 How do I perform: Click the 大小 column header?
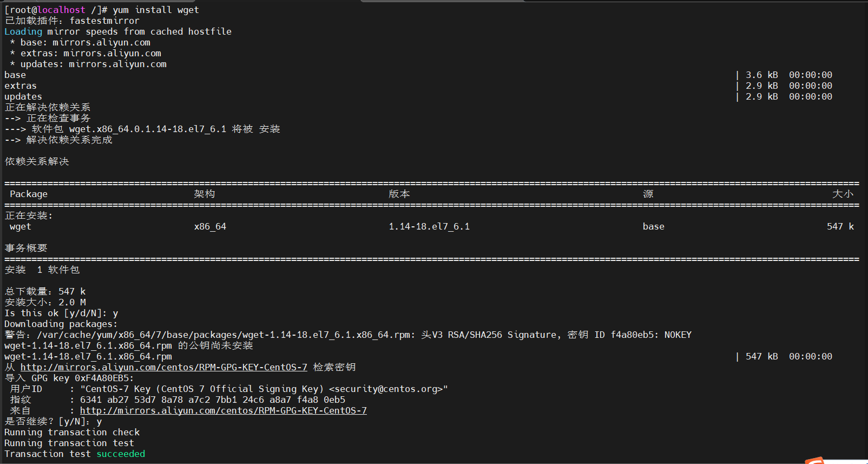coord(843,194)
